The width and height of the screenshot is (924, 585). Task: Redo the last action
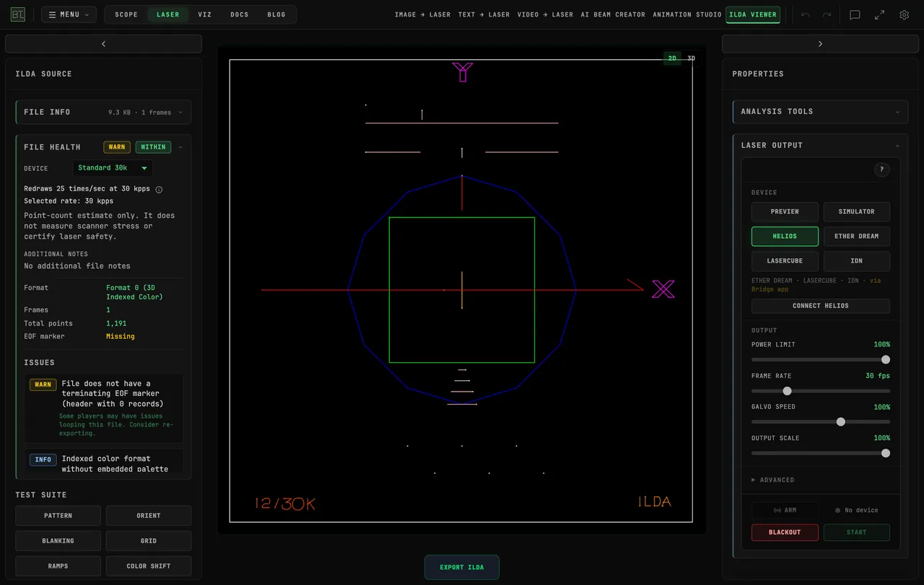[827, 14]
